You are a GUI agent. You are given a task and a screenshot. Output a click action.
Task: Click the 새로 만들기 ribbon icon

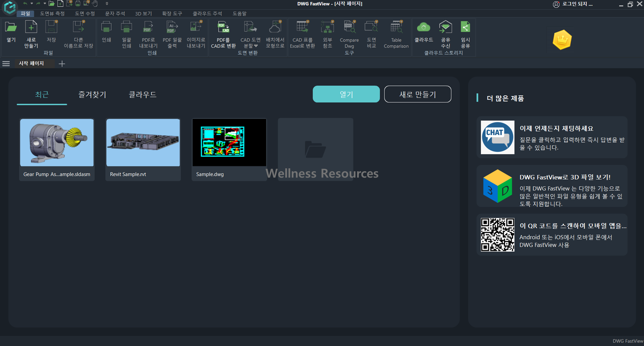pyautogui.click(x=31, y=27)
